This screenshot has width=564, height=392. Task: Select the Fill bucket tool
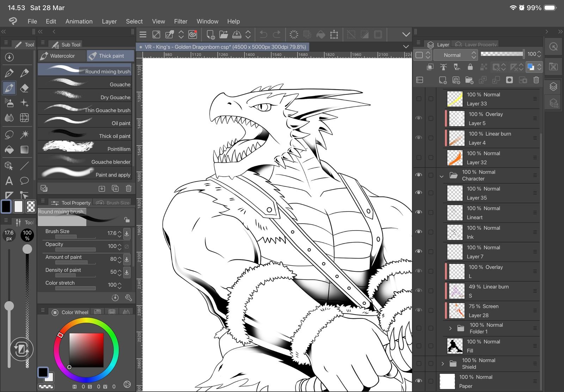(9, 149)
